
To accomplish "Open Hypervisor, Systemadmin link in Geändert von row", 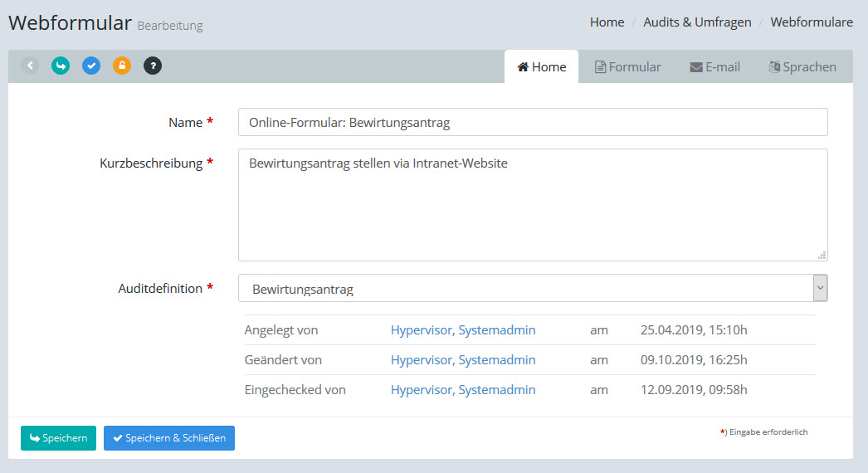I will point(463,360).
